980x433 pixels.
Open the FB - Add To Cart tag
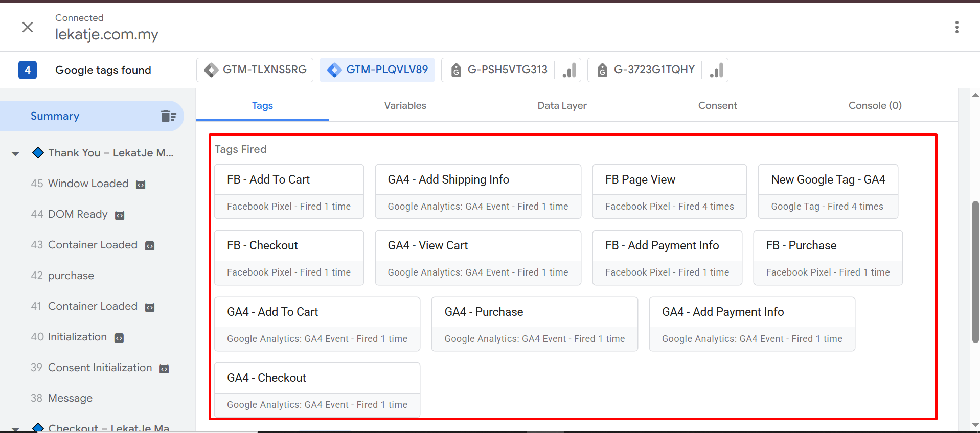click(289, 191)
